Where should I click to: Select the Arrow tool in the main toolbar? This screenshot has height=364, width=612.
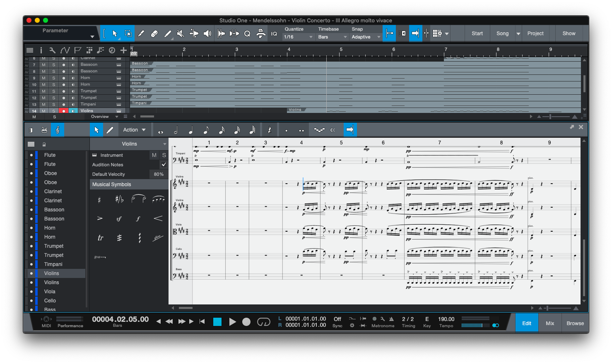115,34
